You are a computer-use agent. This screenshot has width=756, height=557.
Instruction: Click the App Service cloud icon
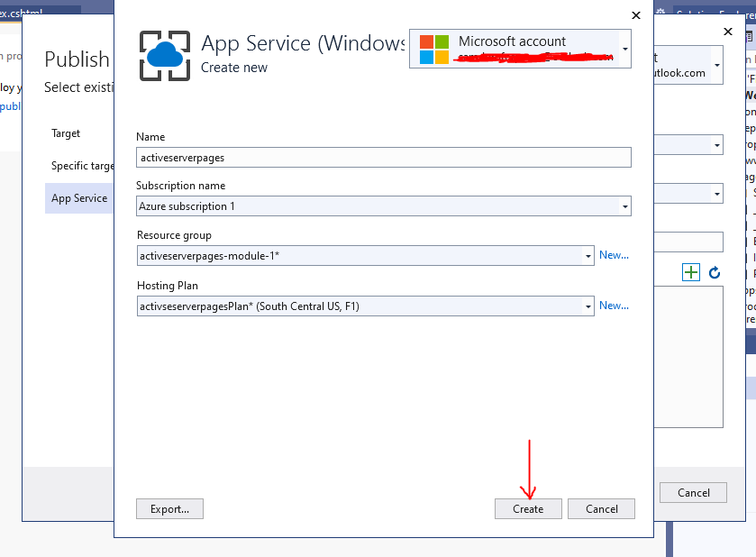coord(165,56)
